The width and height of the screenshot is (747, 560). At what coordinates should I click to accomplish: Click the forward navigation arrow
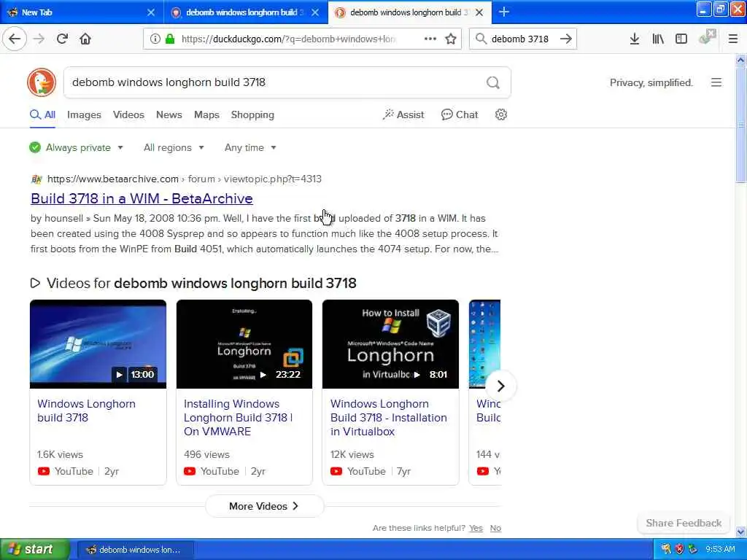coord(39,39)
